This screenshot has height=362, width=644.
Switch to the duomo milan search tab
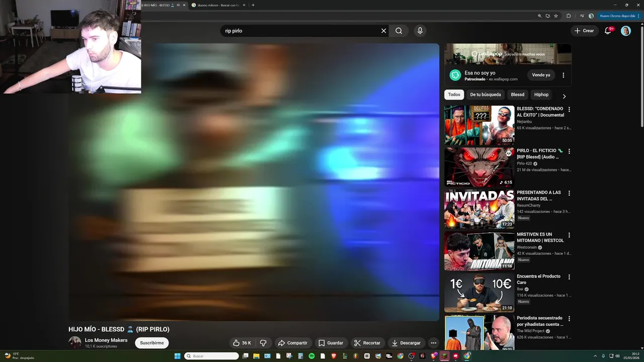[x=218, y=5]
